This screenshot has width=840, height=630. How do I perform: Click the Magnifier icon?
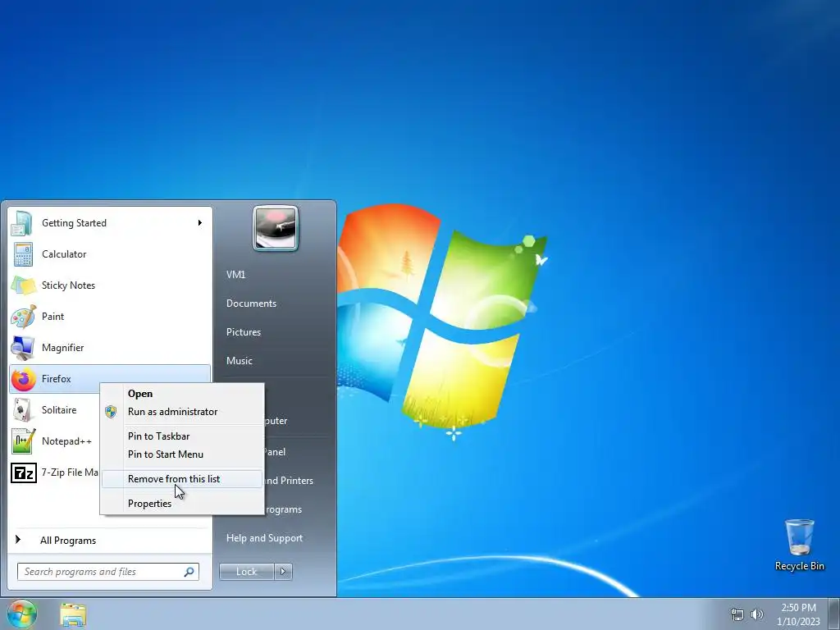click(x=22, y=348)
